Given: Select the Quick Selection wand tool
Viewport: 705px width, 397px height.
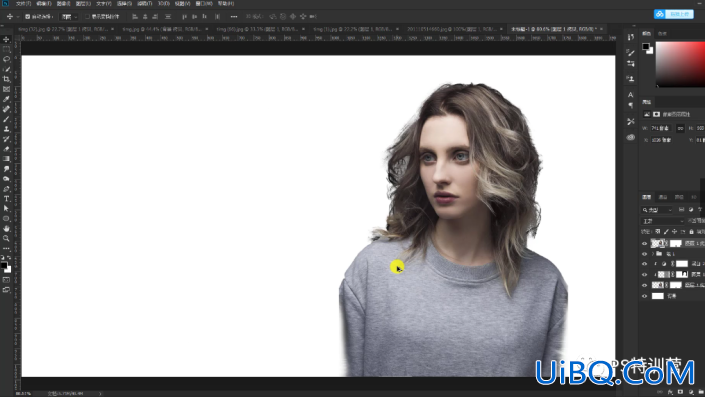Looking at the screenshot, I should 6,69.
